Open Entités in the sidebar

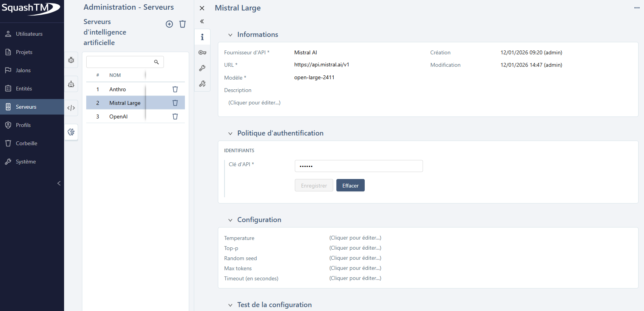(32, 89)
